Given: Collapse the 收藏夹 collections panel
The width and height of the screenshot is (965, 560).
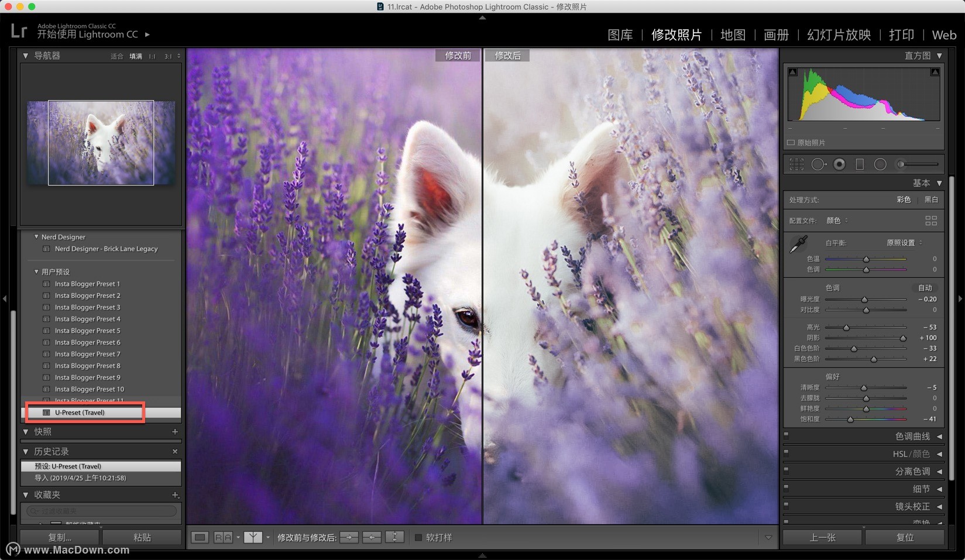Looking at the screenshot, I should 26,495.
